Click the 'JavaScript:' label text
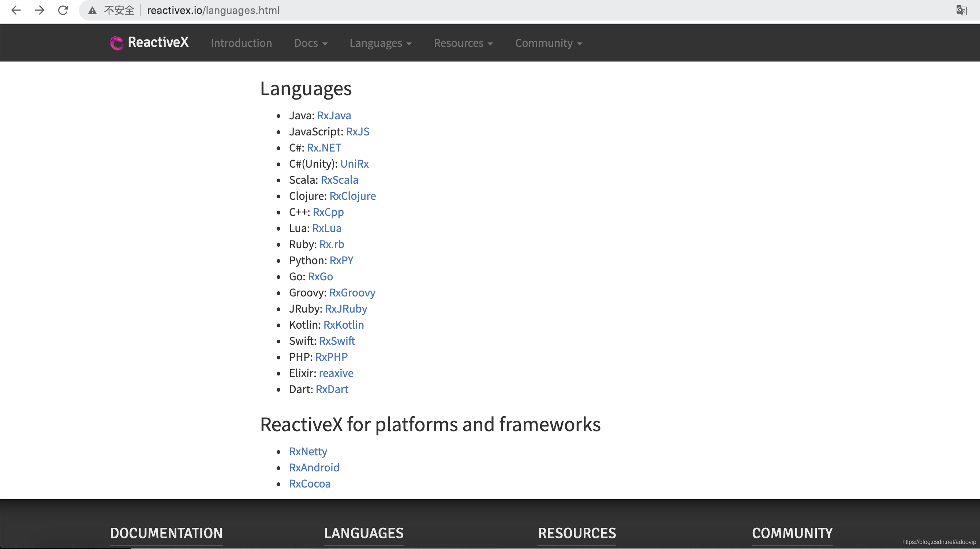The height and width of the screenshot is (549, 980). click(316, 131)
